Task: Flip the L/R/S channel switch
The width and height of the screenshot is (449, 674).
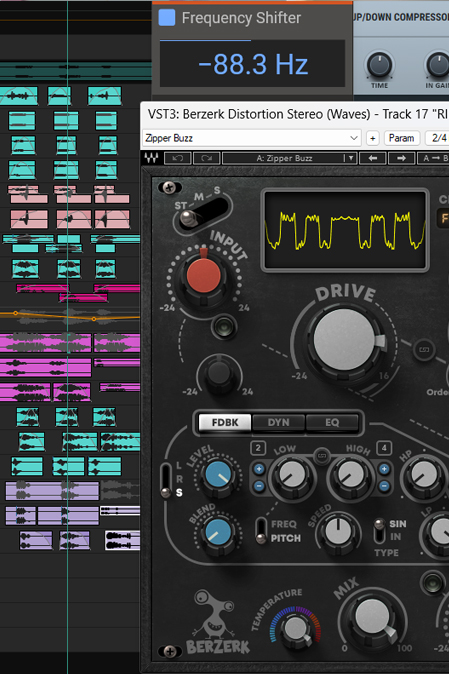Action: 166,481
